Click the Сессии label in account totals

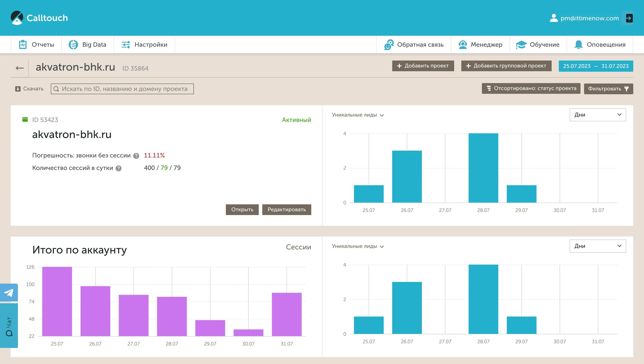(298, 247)
